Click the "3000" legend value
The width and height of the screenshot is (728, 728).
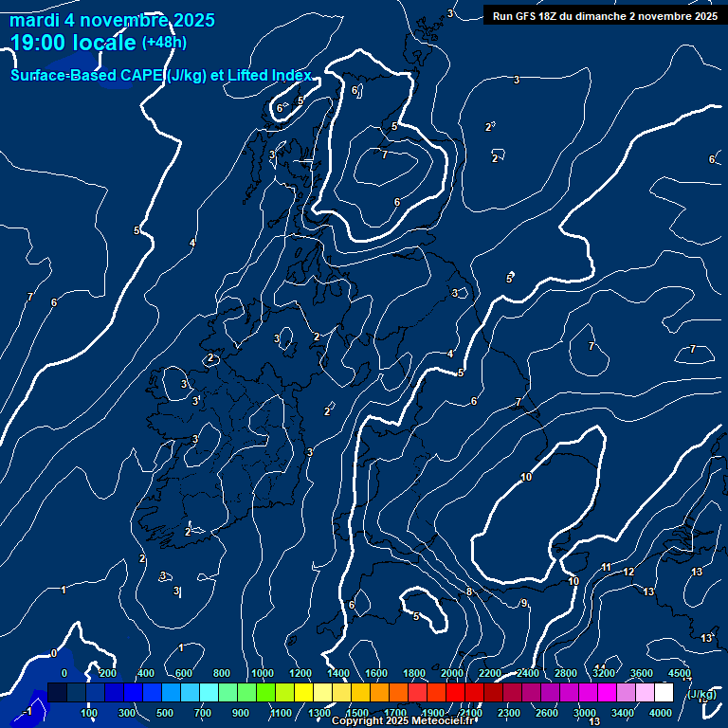click(585, 713)
